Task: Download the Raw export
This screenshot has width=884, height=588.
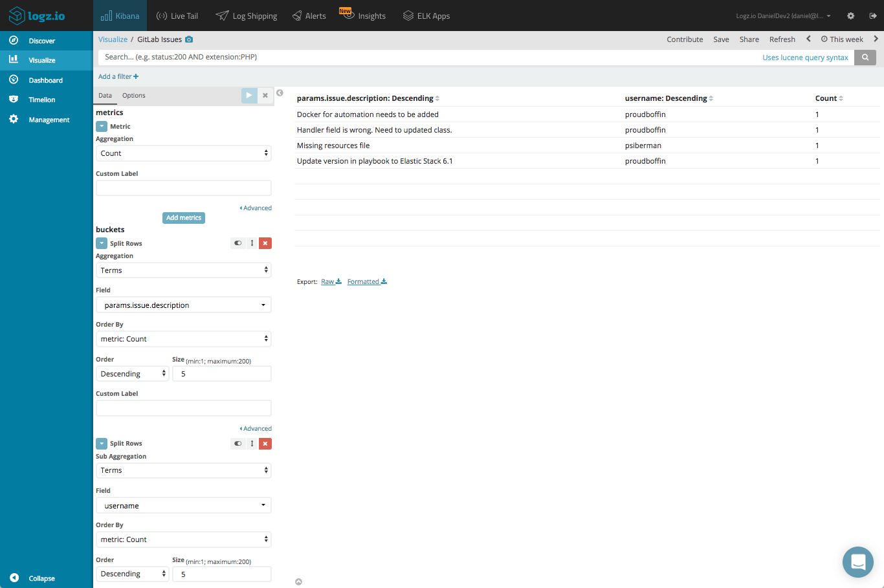Action: [x=331, y=282]
